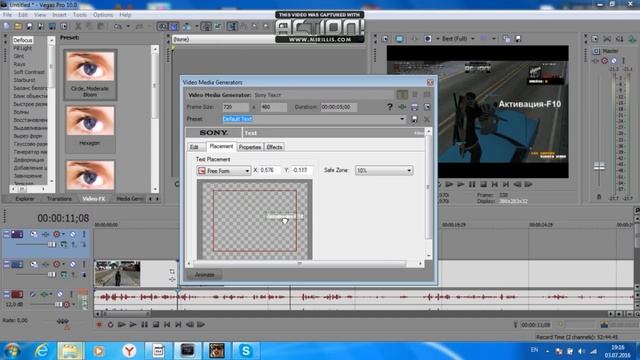Adjust first video track level slider

(x=51, y=244)
